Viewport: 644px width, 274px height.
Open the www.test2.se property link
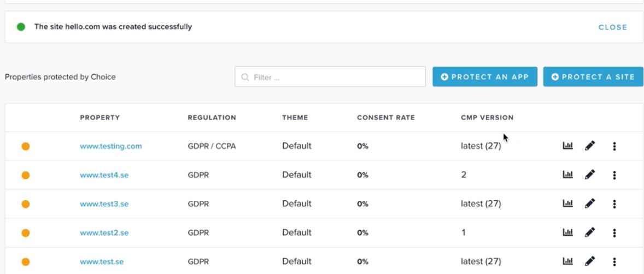(104, 233)
